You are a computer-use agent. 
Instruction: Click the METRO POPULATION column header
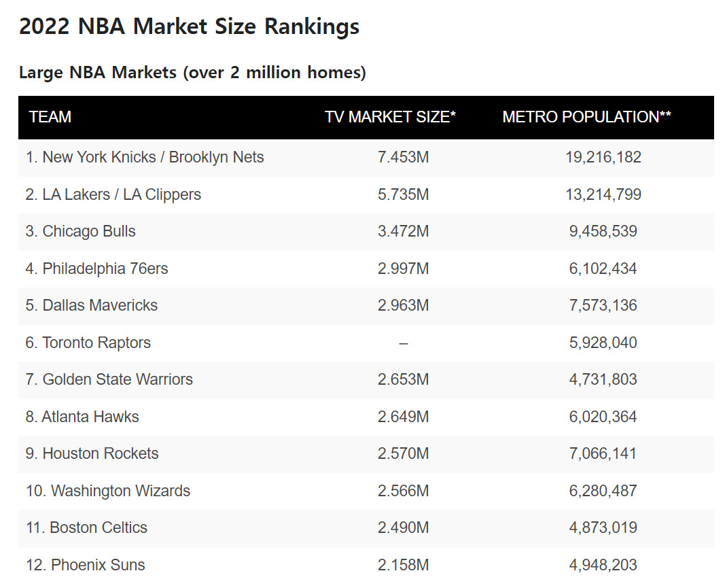pos(586,117)
